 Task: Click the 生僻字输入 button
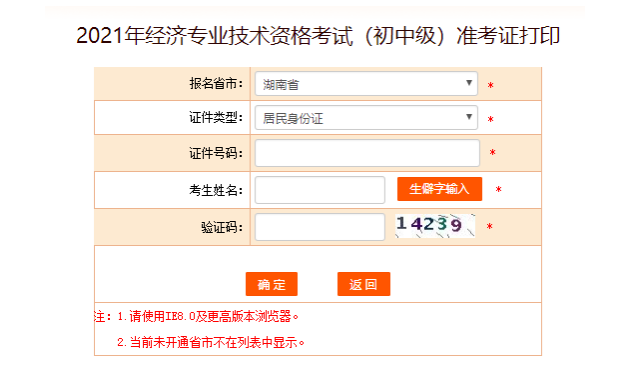point(439,189)
